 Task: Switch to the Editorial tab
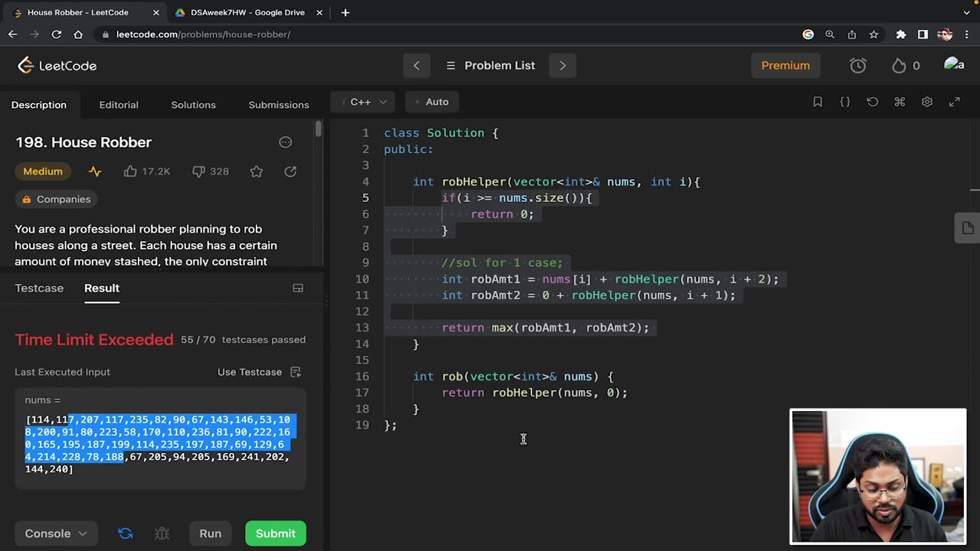119,105
